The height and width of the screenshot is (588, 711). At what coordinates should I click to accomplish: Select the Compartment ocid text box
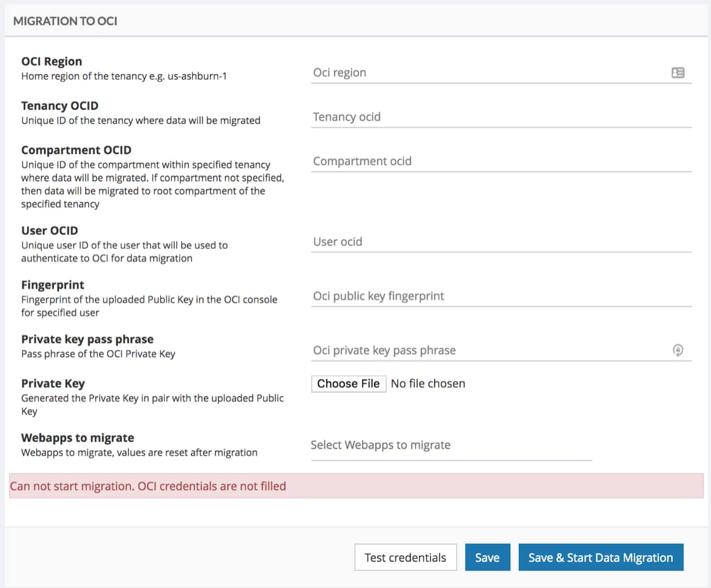pyautogui.click(x=501, y=162)
